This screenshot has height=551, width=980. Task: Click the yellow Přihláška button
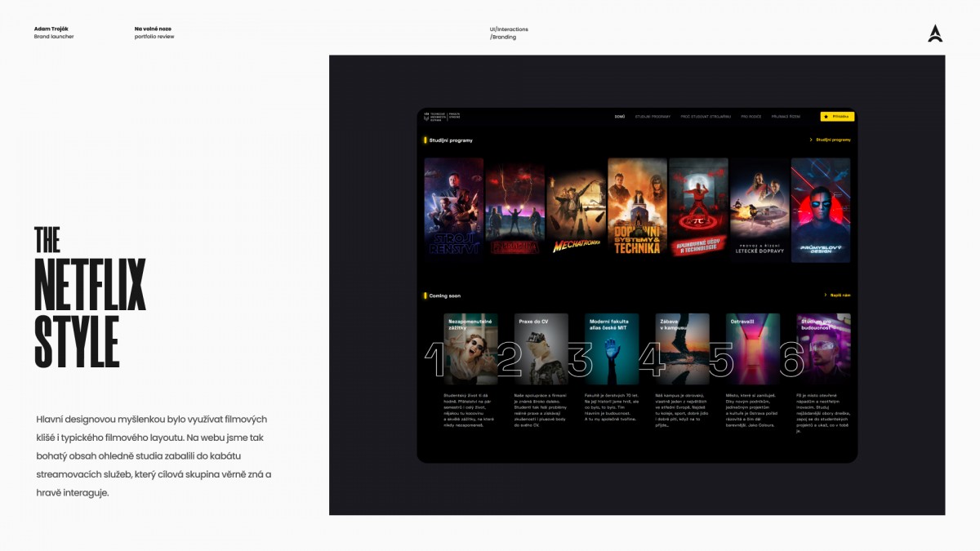click(x=836, y=117)
